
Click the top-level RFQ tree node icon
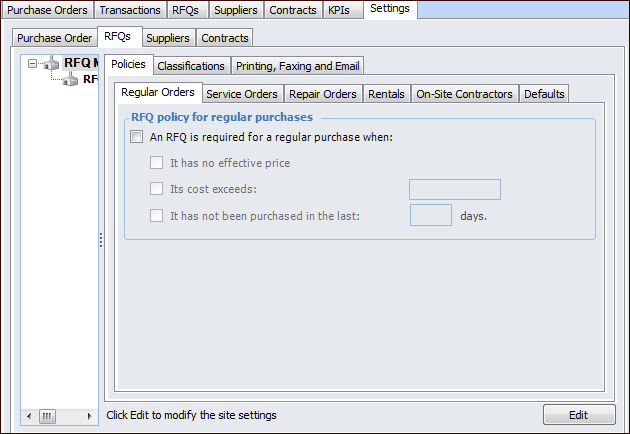click(51, 63)
